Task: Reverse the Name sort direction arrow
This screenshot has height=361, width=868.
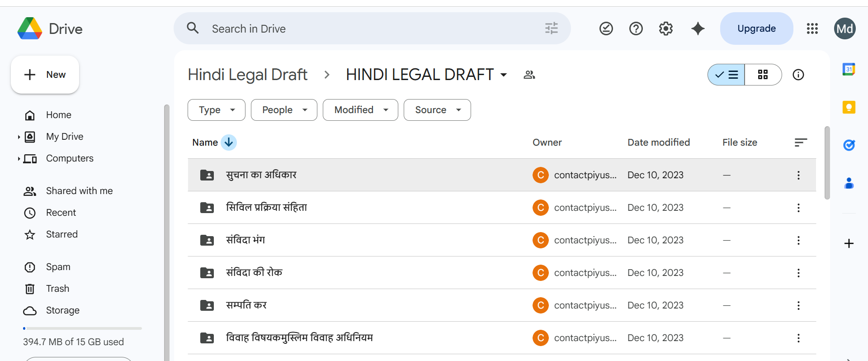Action: tap(229, 142)
